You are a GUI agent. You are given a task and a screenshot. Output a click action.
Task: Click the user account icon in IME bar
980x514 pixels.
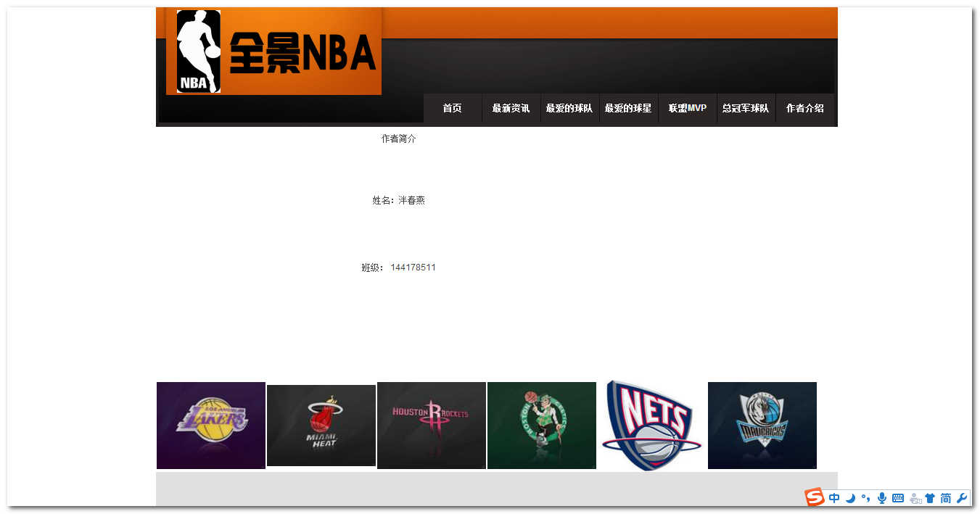[x=915, y=498]
